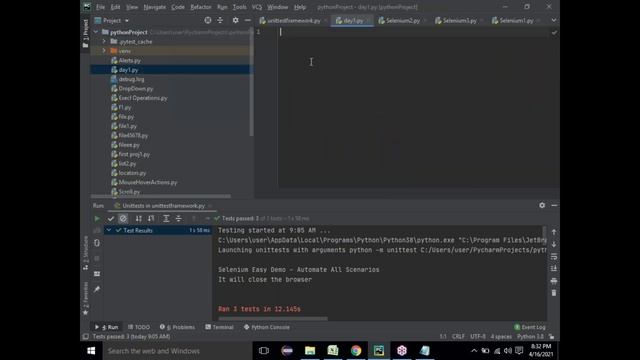Collapse the pythonProject root folder
Screen dimensions: 640x360
coord(96,32)
